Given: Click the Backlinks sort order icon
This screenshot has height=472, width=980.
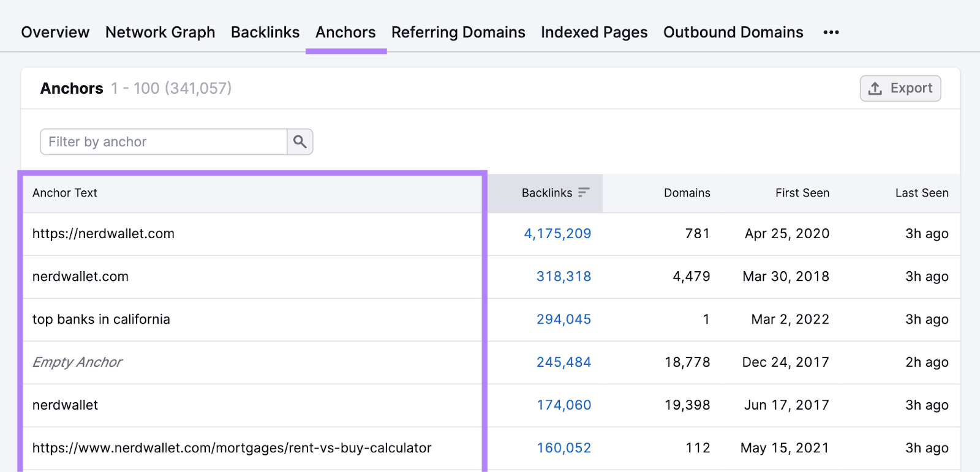Looking at the screenshot, I should (584, 192).
